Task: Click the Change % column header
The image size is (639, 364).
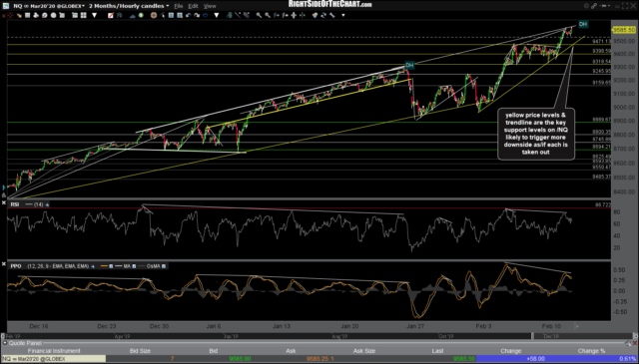Action: pyautogui.click(x=591, y=351)
